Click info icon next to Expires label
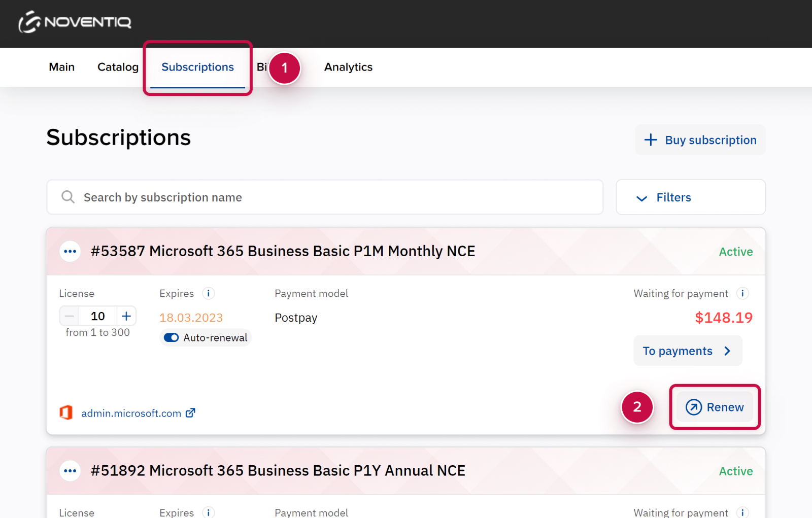 [208, 293]
